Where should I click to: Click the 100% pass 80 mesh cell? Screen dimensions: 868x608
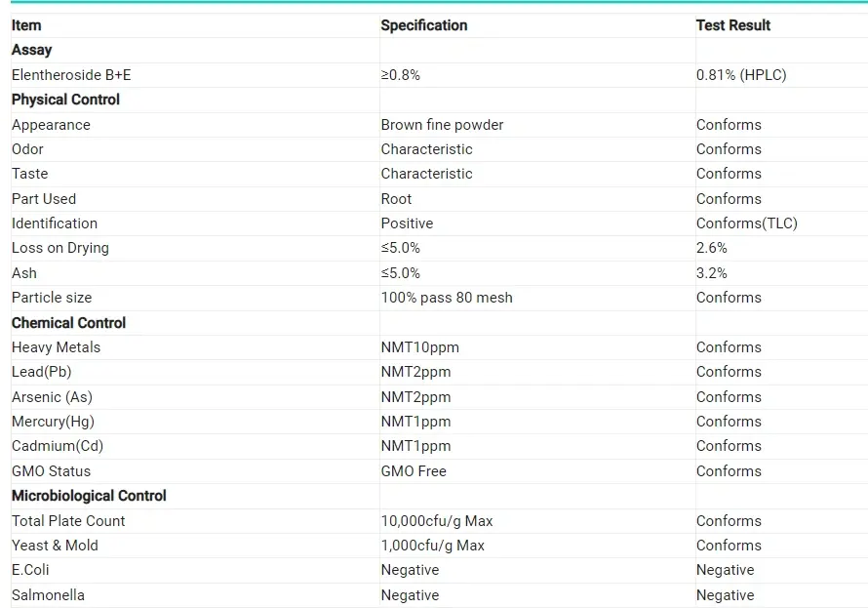(447, 298)
